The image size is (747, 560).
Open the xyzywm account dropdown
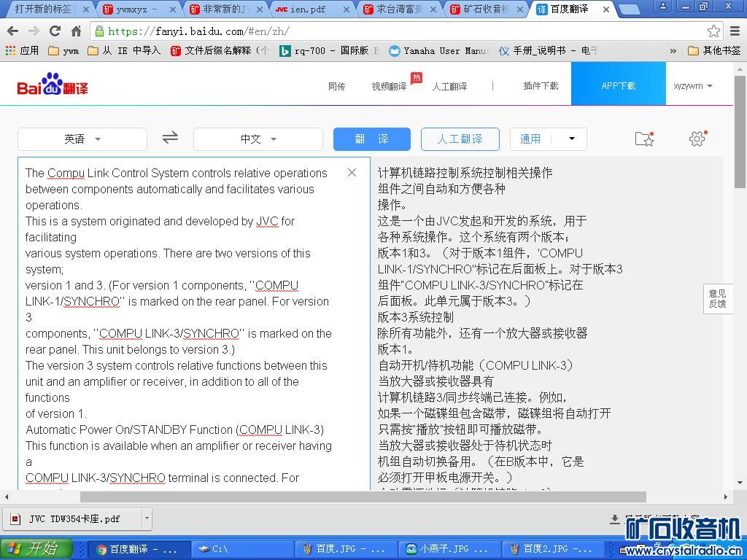pyautogui.click(x=693, y=86)
